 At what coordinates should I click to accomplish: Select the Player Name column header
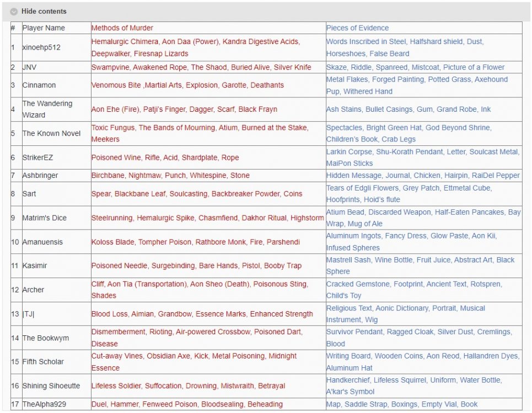tap(44, 28)
